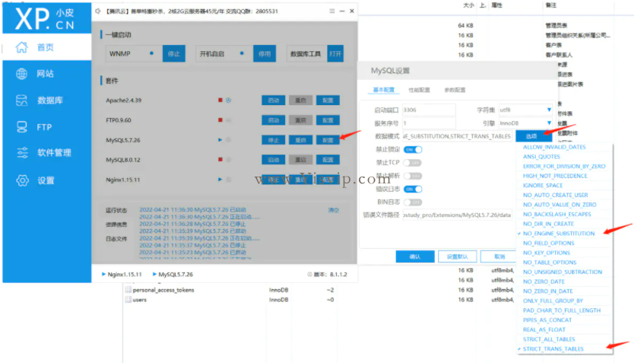Turn off the 禁止锁定 switch
The width and height of the screenshot is (644, 363).
click(x=412, y=150)
